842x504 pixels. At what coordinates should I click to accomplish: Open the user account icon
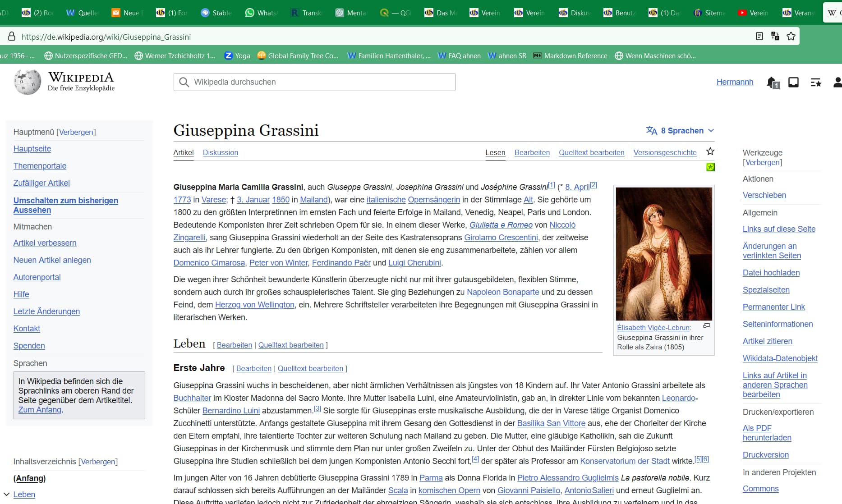tap(837, 82)
